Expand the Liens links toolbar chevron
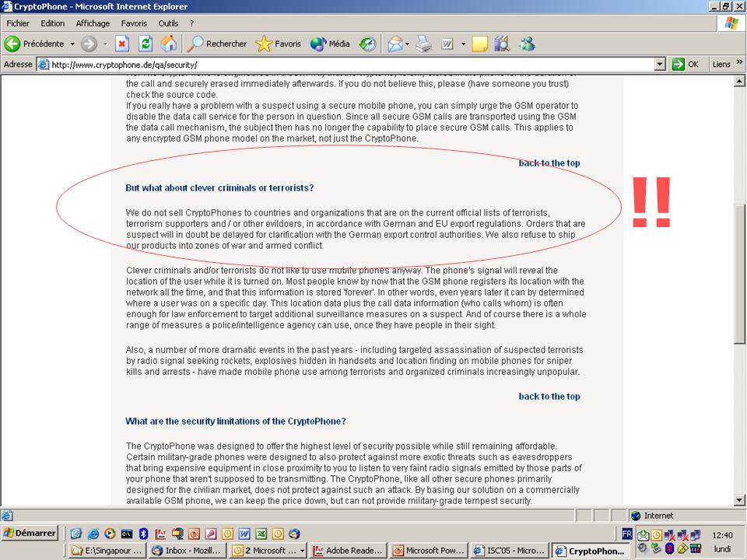The image size is (747, 560). [739, 62]
